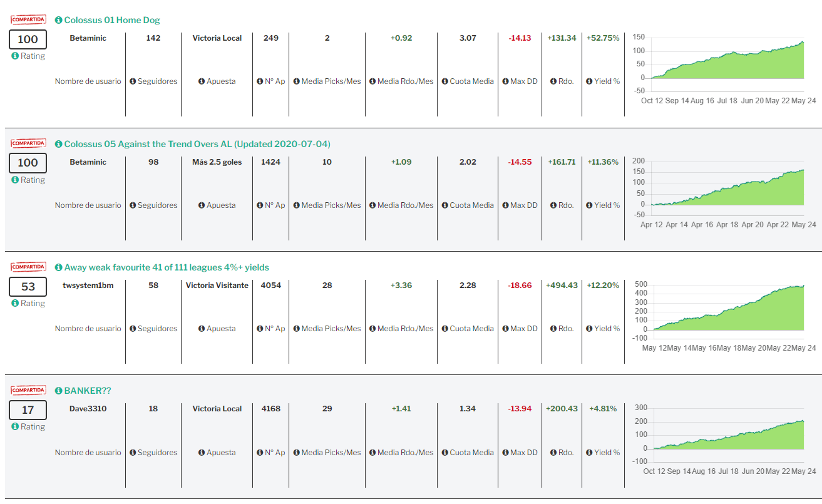Click Rating info icon under Colossus 01 score
Screen dimensions: 822x504
tap(15, 56)
